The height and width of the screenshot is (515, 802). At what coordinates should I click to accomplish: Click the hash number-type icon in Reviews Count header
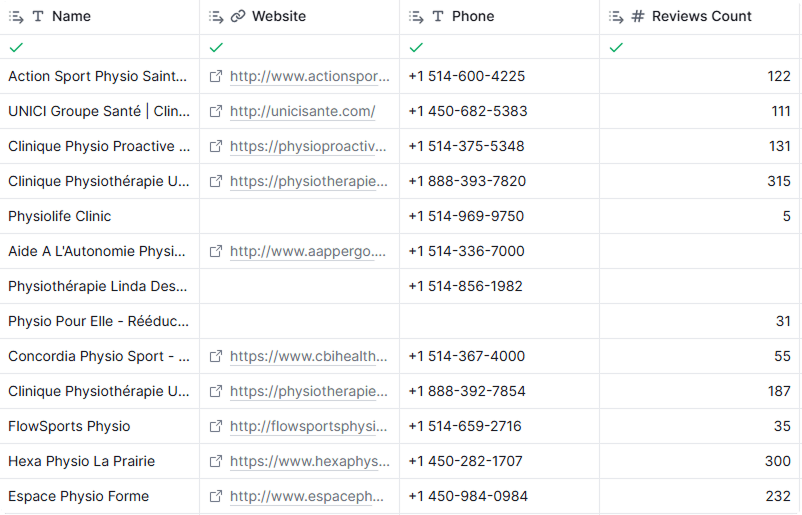tap(638, 17)
